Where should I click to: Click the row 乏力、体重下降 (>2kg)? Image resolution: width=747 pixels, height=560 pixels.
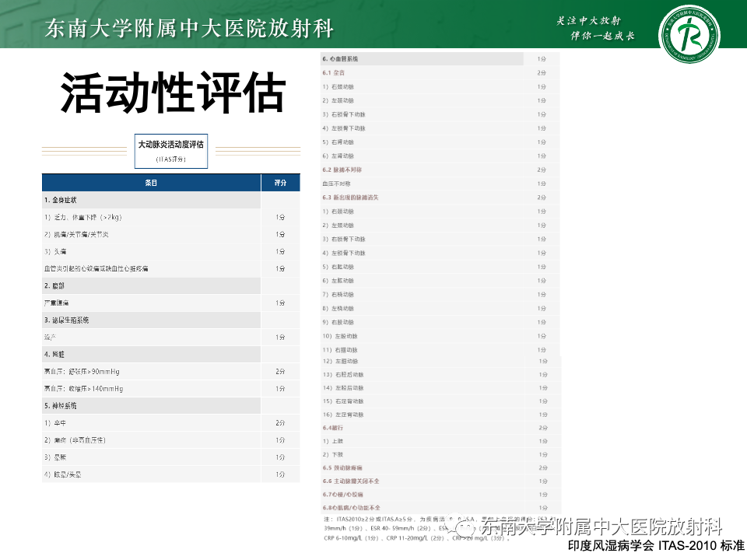(171, 217)
